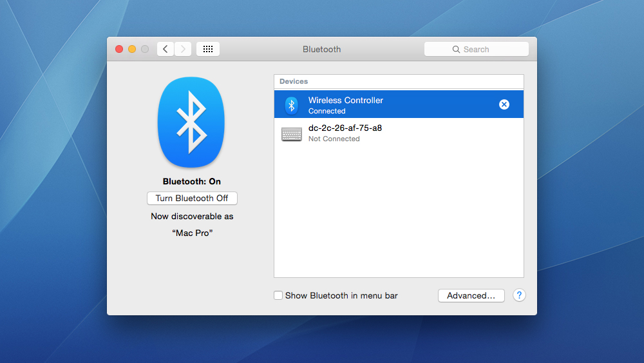Enable Show Bluetooth in menu bar checkbox
Screen dimensions: 644x363
(278, 295)
